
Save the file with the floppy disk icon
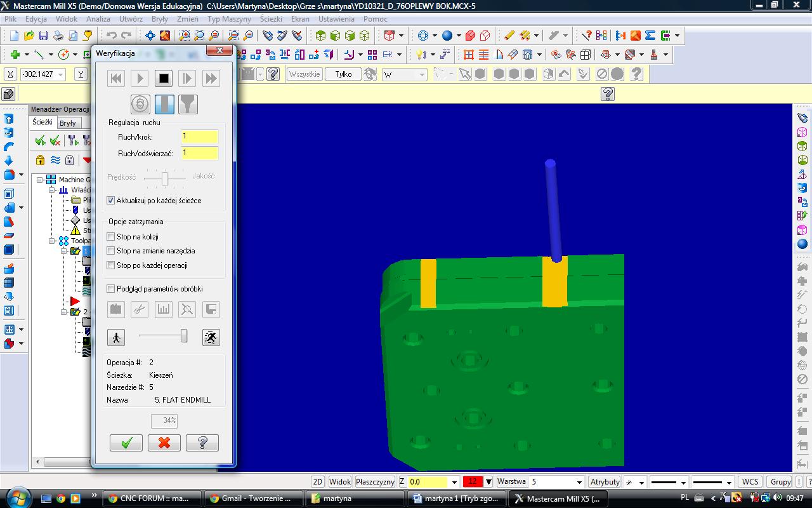44,36
